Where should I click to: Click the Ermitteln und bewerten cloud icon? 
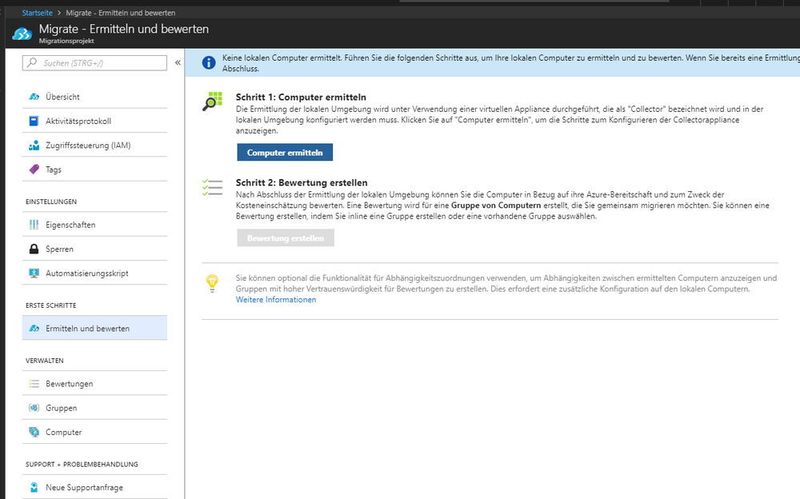(x=34, y=328)
